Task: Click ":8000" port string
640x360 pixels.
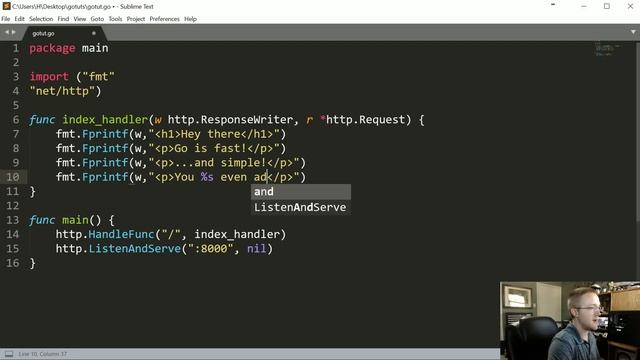Action: [210, 249]
